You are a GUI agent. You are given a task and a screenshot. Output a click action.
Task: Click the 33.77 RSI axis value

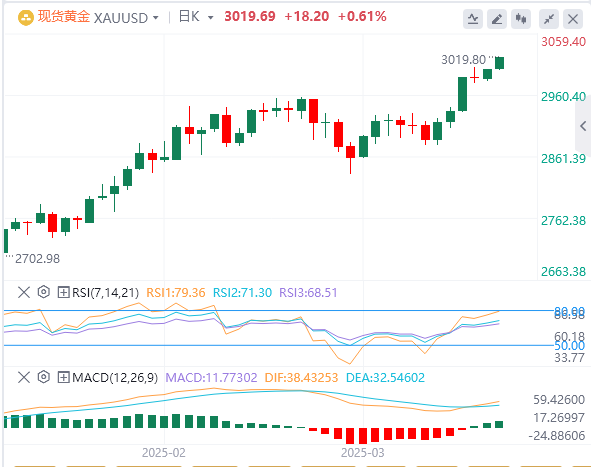(570, 357)
